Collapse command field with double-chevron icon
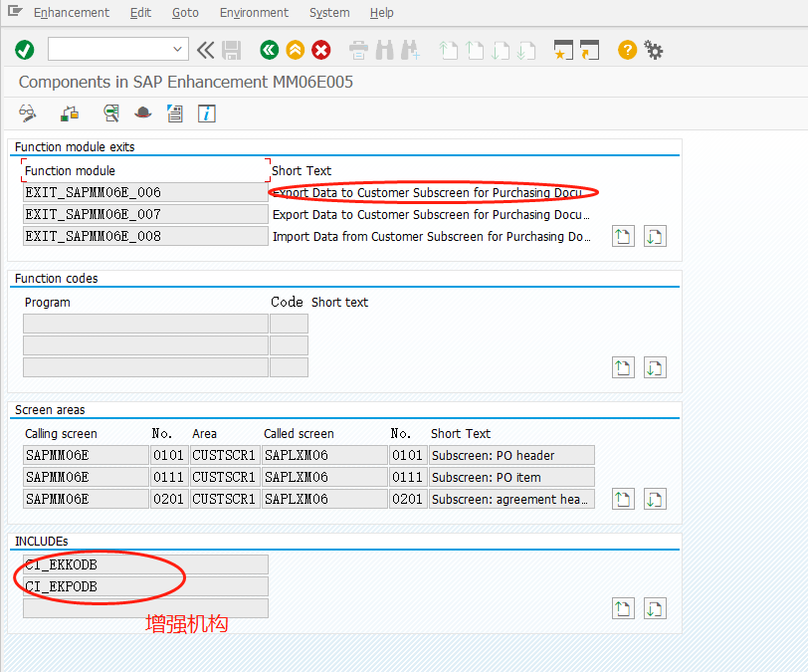Image resolution: width=808 pixels, height=672 pixels. (x=205, y=50)
